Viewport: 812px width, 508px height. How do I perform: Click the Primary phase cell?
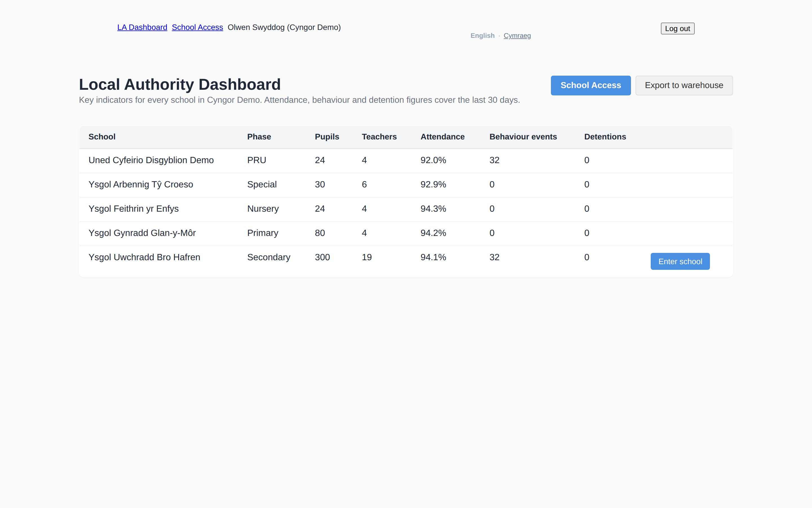click(x=263, y=233)
